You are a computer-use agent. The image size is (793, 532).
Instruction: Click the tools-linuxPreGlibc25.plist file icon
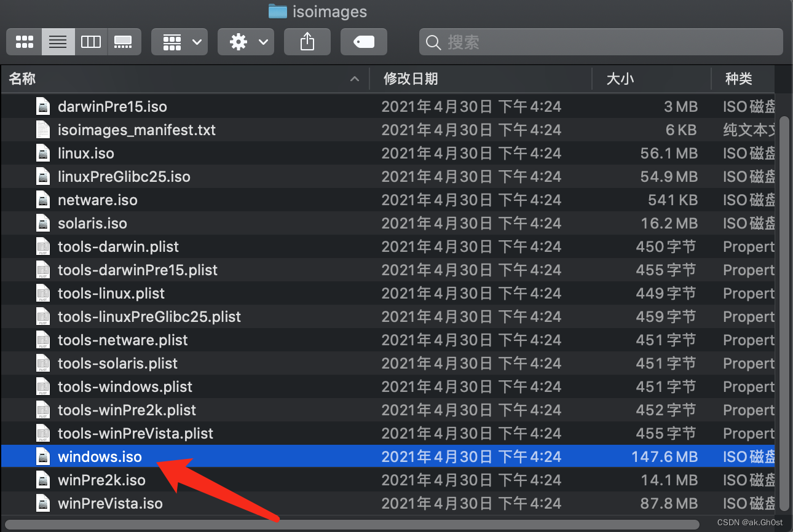(x=42, y=316)
